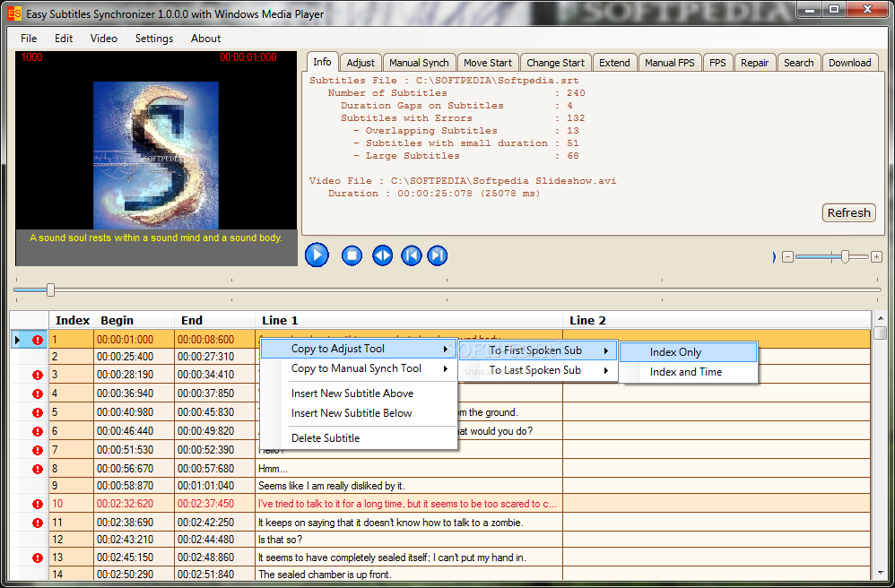Click begin time 00:00:25:400 cell

(135, 357)
